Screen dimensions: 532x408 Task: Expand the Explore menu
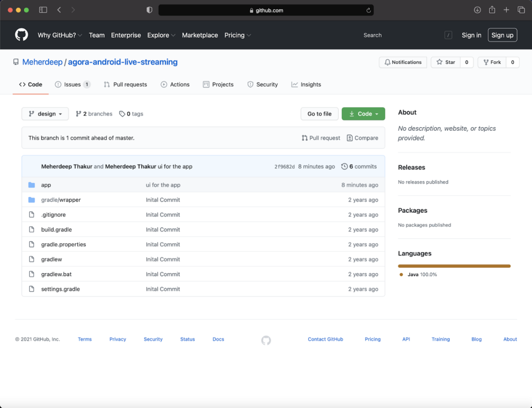(x=161, y=35)
